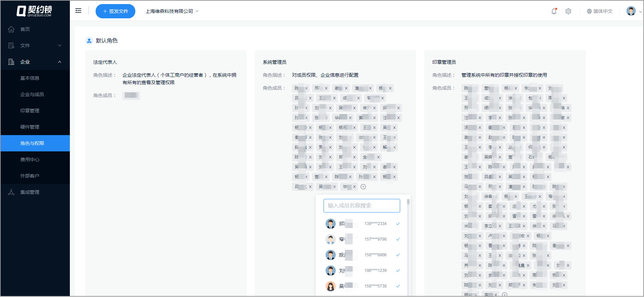Screen dimensions: 644x297
Task: Open 集成管理 in the sidebar
Action: (x=30, y=192)
